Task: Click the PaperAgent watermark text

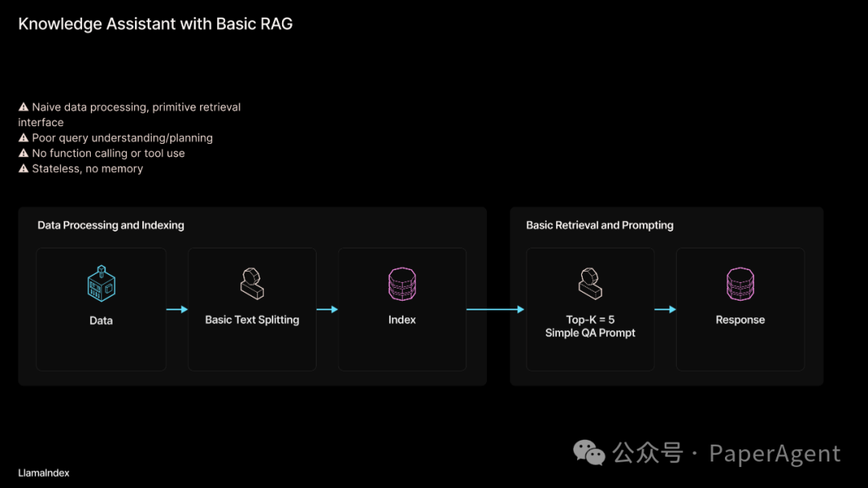Action: tap(775, 454)
